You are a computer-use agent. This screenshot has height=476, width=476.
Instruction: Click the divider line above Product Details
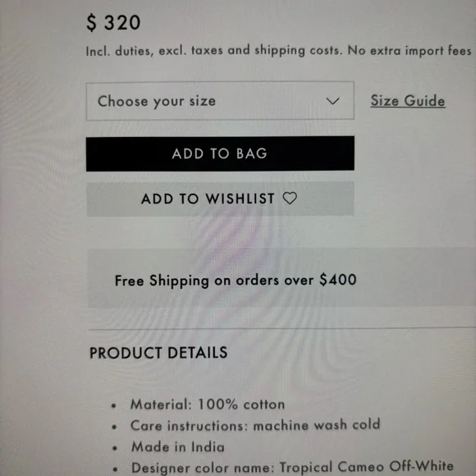[282, 329]
